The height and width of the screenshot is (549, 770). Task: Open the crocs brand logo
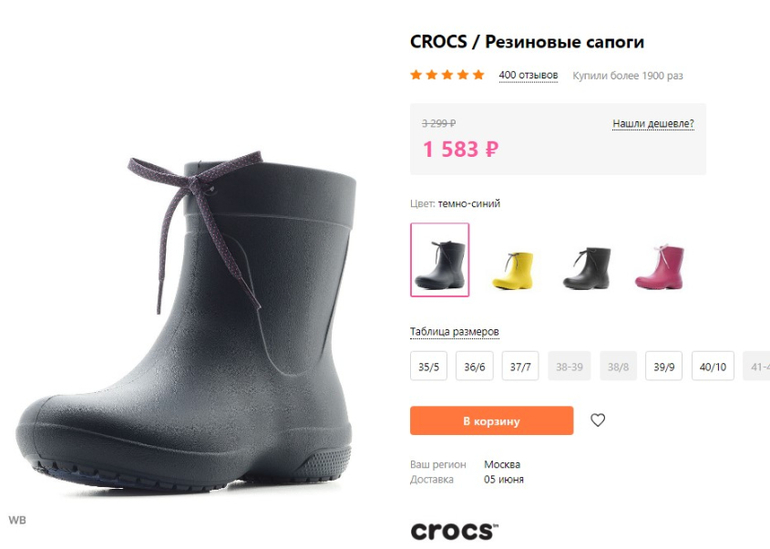tap(453, 530)
